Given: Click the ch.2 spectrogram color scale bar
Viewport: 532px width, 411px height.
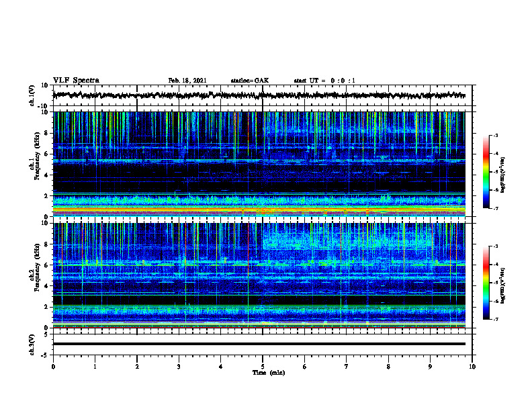Looking at the screenshot, I should tap(486, 283).
